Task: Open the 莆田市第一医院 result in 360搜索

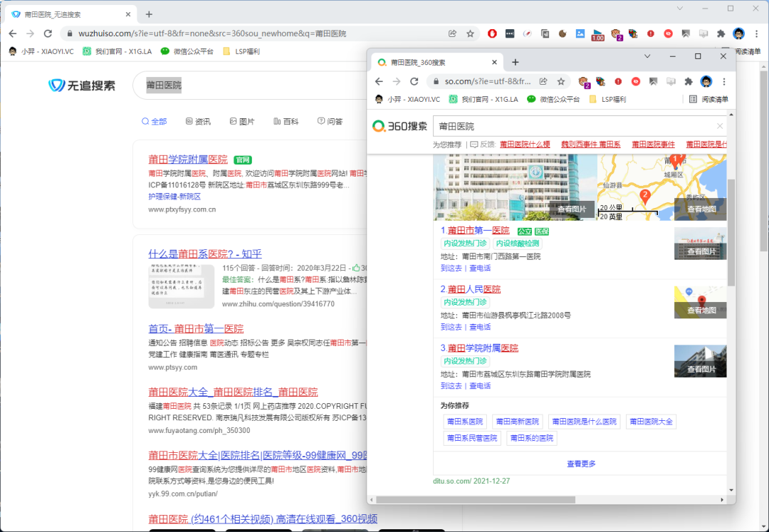Action: pos(478,231)
